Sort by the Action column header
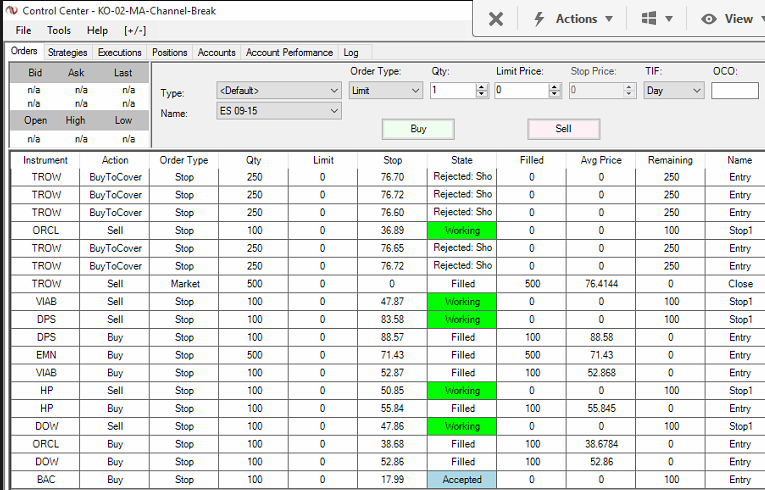765x490 pixels. pos(115,160)
